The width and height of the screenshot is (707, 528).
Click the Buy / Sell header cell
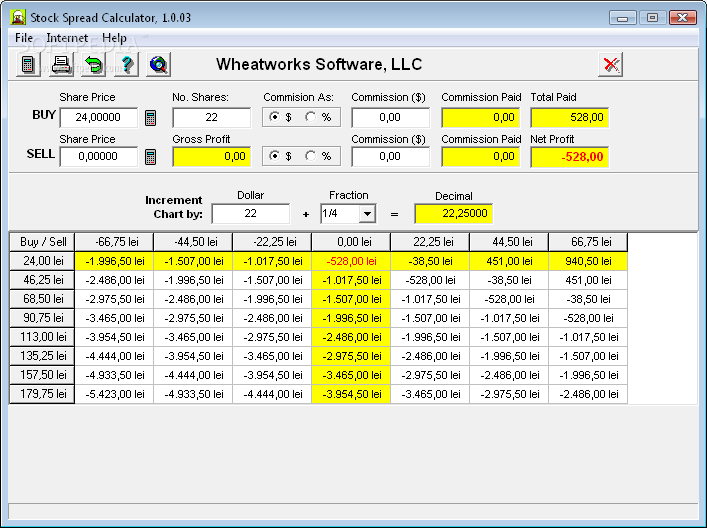click(x=42, y=242)
